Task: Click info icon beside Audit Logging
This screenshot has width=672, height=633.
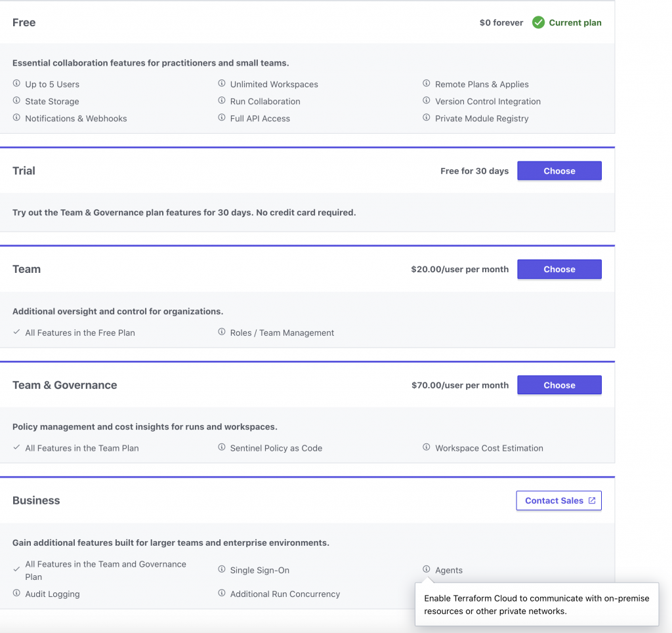Action: [x=16, y=594]
